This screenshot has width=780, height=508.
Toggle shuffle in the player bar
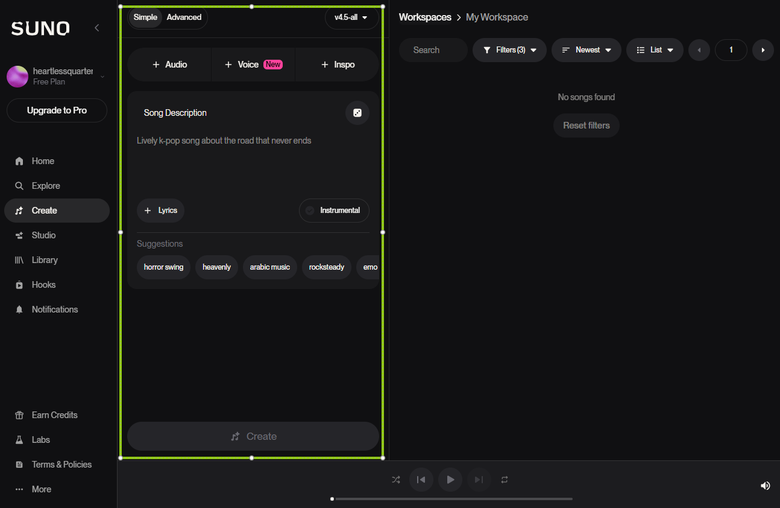(x=395, y=480)
